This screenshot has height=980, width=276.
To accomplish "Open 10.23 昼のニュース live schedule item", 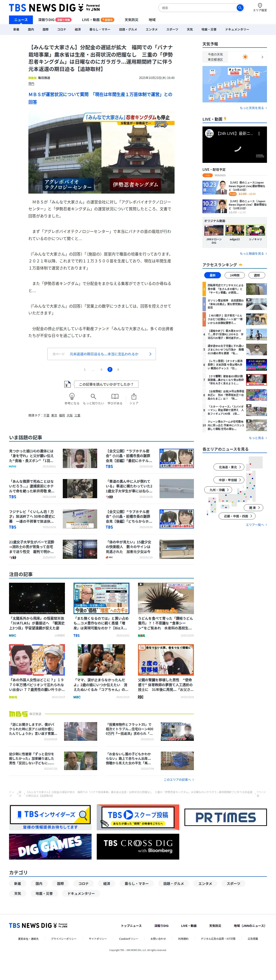I will (235, 188).
